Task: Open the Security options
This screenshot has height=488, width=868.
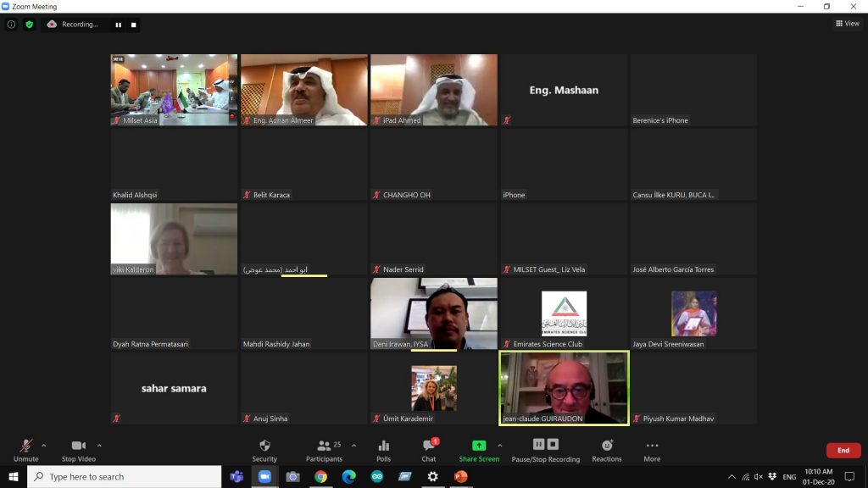Action: tap(264, 449)
